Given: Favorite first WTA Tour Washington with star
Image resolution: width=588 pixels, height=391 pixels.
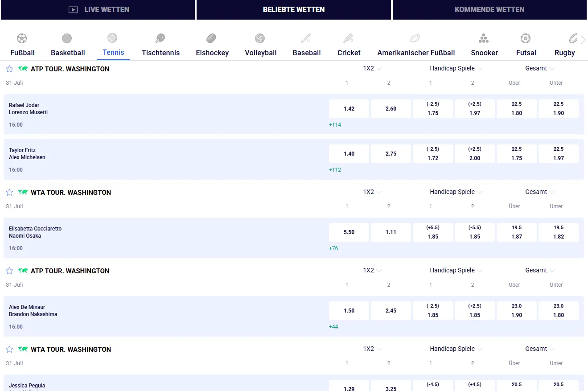Looking at the screenshot, I should [9, 192].
